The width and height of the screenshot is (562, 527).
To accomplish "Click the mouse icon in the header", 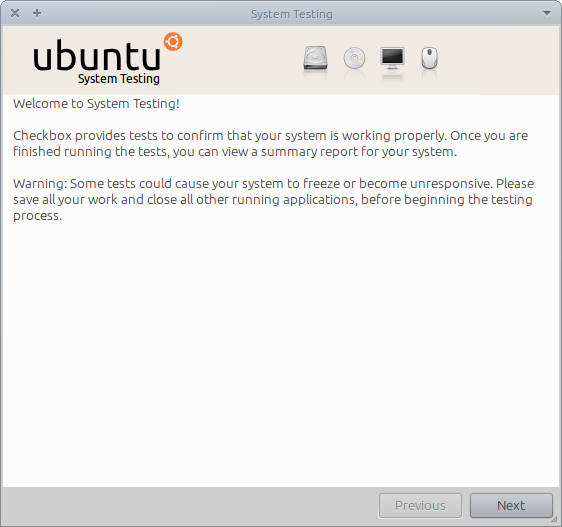I will point(429,58).
